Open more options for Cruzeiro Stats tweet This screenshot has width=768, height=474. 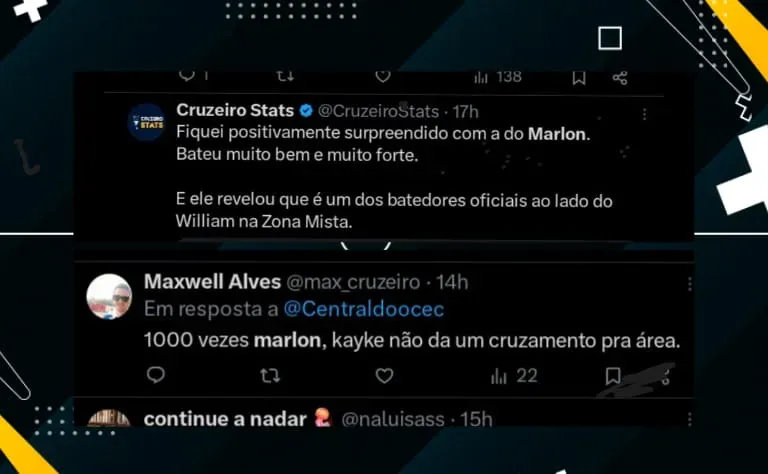coord(644,114)
